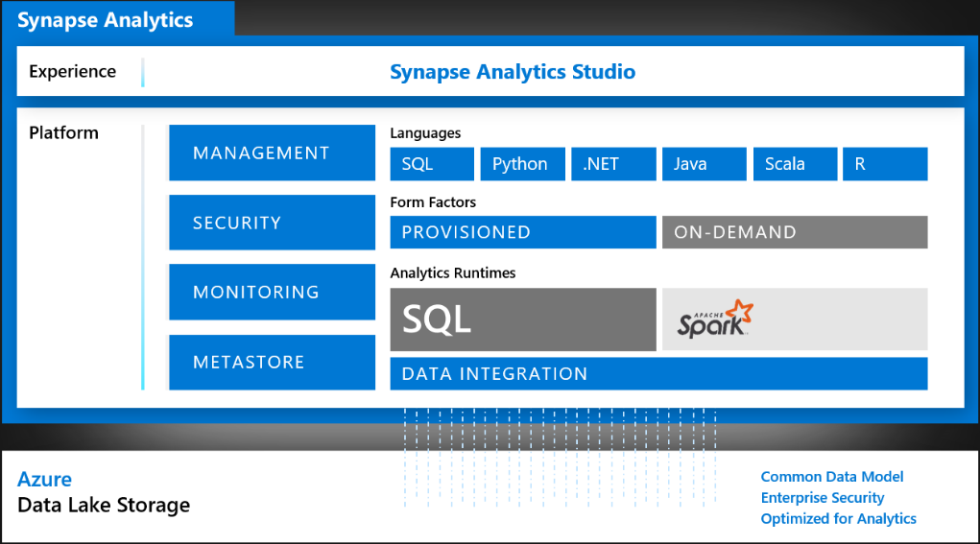The height and width of the screenshot is (544, 980).
Task: Select the MONITORING block
Action: pyautogui.click(x=272, y=292)
